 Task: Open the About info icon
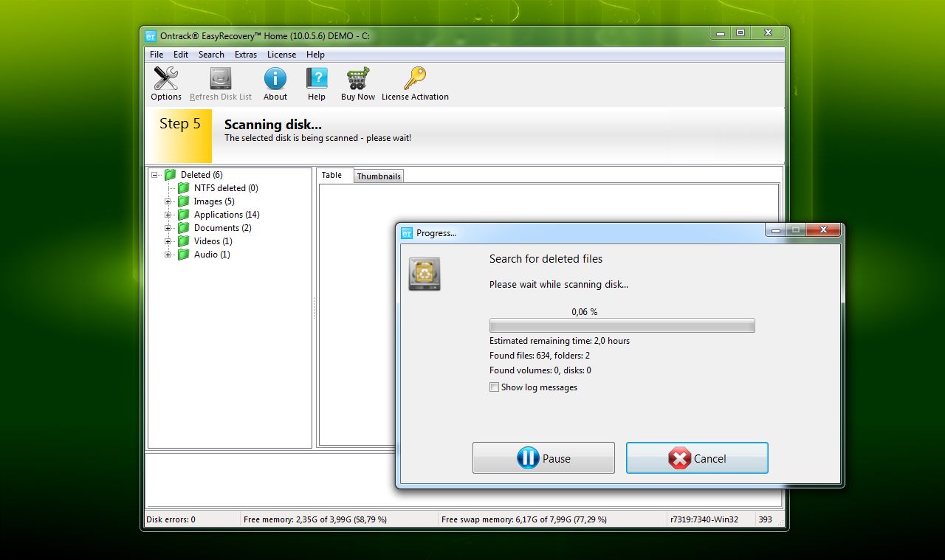click(275, 78)
